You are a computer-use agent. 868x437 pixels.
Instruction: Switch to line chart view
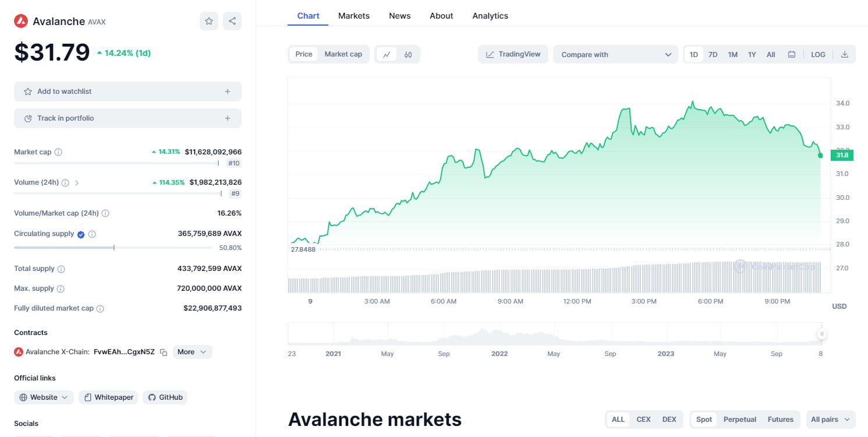[x=387, y=54]
